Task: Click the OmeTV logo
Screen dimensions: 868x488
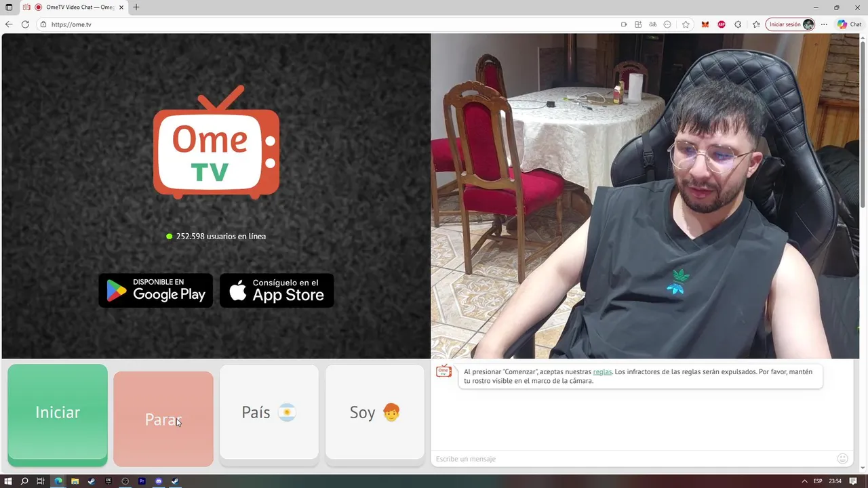Action: click(216, 143)
